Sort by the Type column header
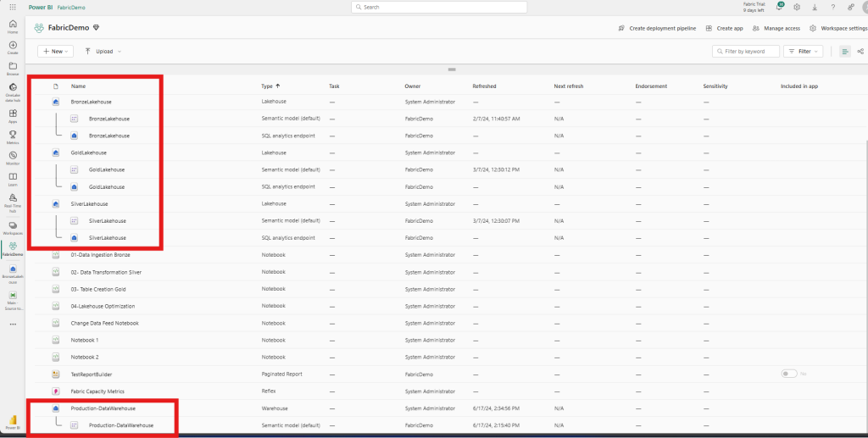 (x=270, y=86)
